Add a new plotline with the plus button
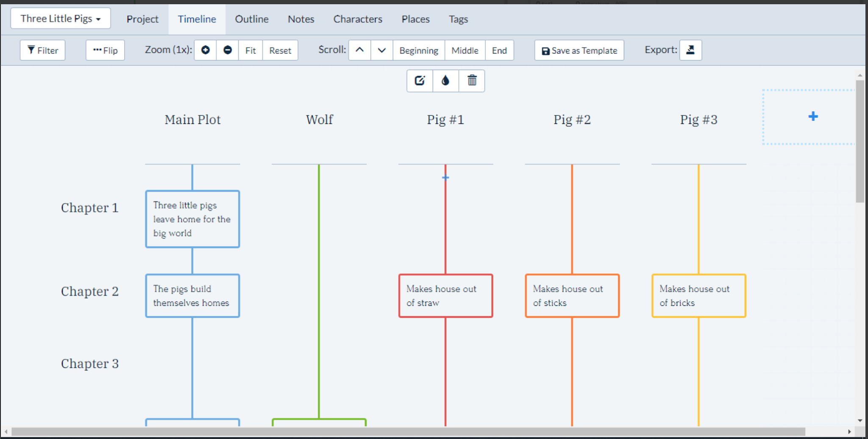 (x=812, y=117)
